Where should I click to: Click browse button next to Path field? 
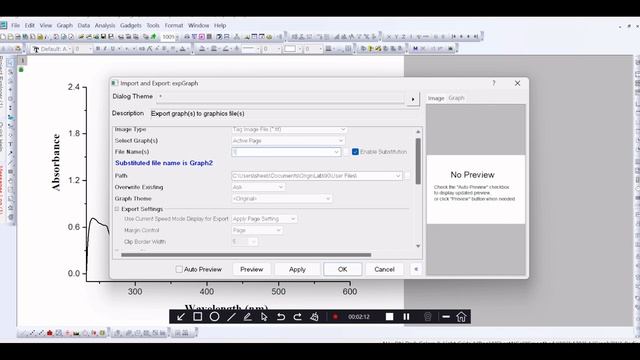click(x=407, y=176)
